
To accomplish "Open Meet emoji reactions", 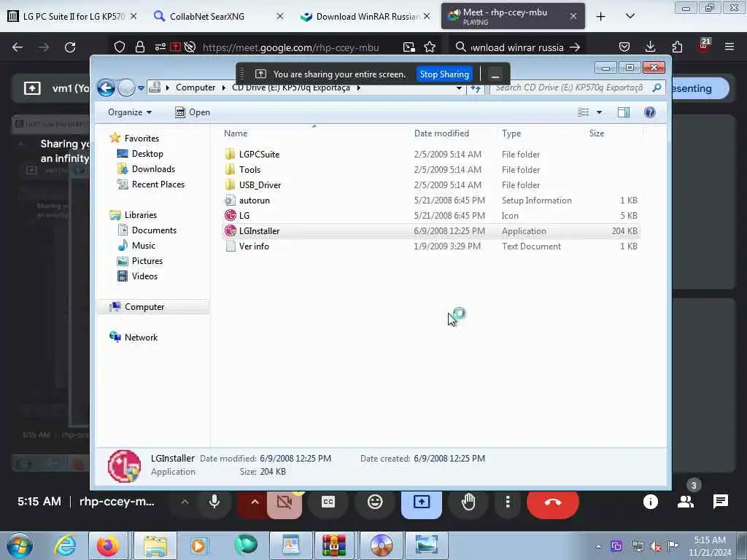I will [375, 502].
